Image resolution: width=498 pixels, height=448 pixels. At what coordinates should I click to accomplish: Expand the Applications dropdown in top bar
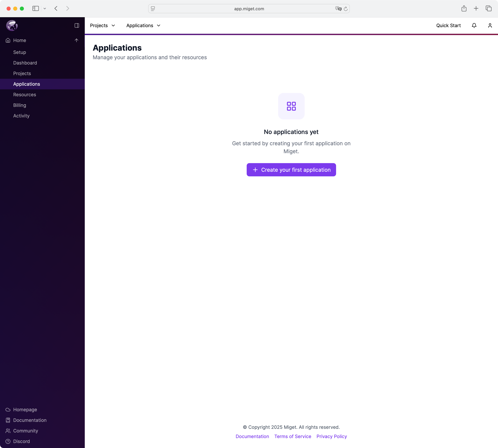pyautogui.click(x=143, y=26)
